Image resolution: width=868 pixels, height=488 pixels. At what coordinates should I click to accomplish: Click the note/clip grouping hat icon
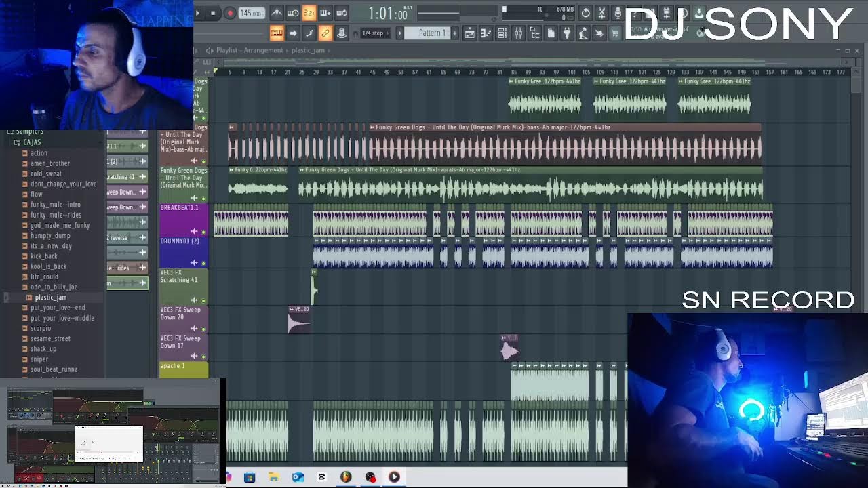tap(342, 33)
